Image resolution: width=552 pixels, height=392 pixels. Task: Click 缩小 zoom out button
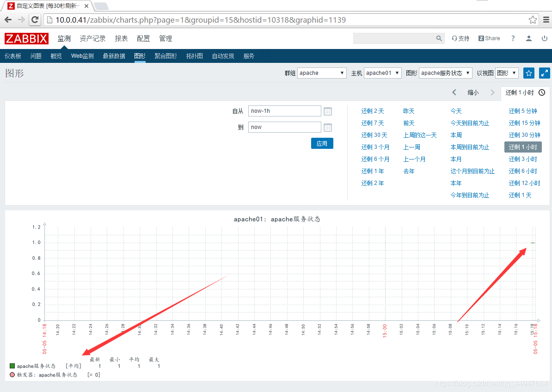[473, 92]
